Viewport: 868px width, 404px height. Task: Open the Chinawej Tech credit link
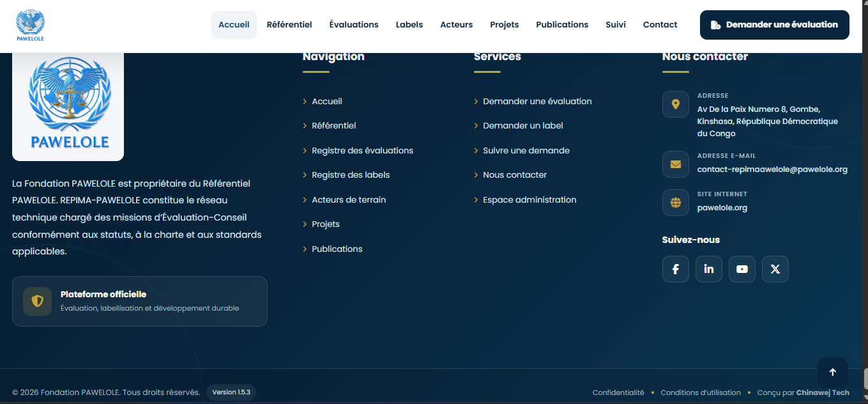click(x=823, y=392)
